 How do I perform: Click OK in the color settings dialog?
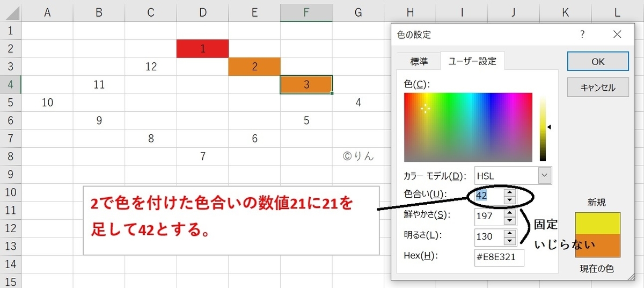point(598,61)
